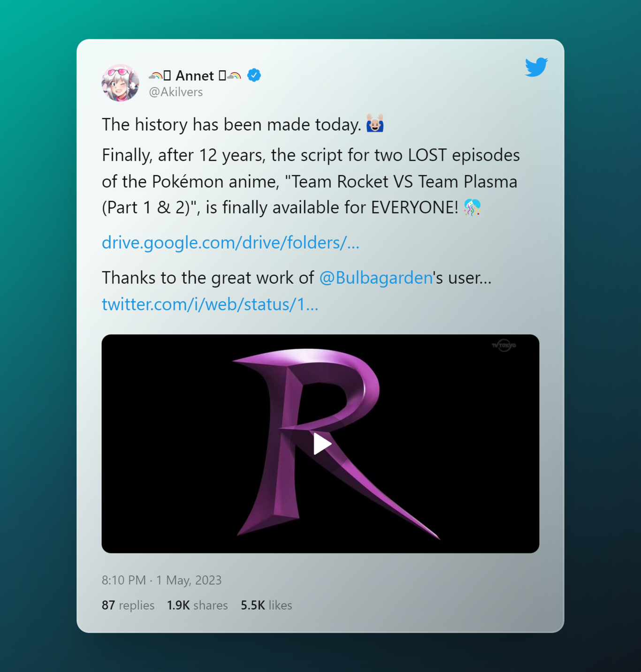Click the TV Tokyo watermark
641x672 pixels.
click(504, 345)
